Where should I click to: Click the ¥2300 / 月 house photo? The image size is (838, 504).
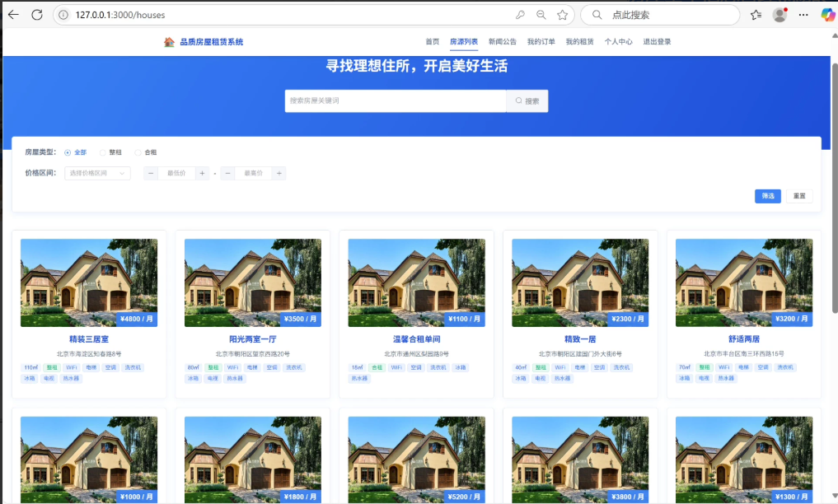(580, 282)
